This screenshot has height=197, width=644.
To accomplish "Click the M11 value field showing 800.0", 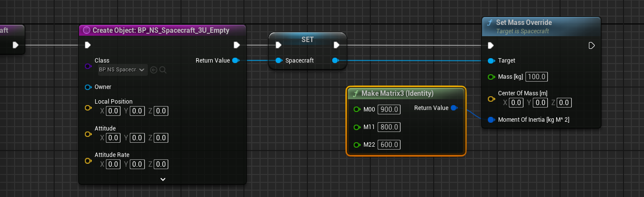I will coord(389,127).
